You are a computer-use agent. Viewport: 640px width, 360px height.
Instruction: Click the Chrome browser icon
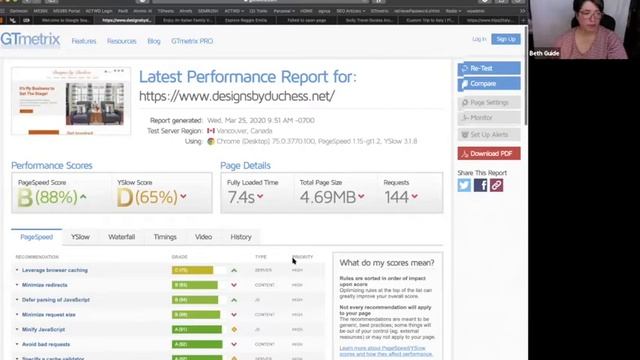211,141
